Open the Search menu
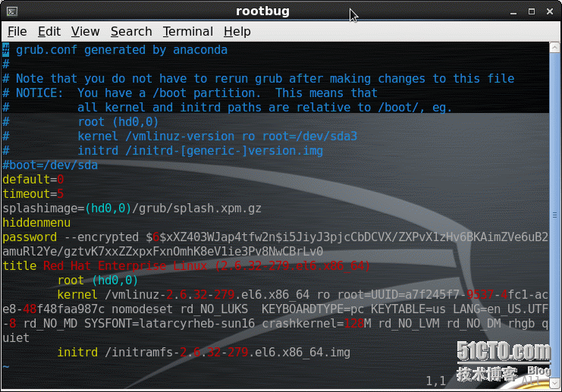 131,31
